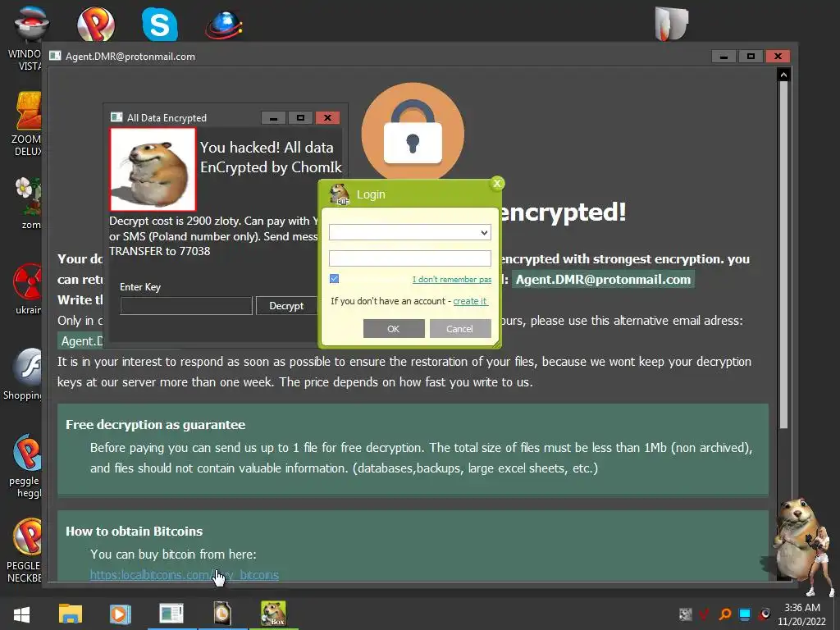The width and height of the screenshot is (840, 630).
Task: Click the red-black speaker tray icon
Action: pos(765,614)
